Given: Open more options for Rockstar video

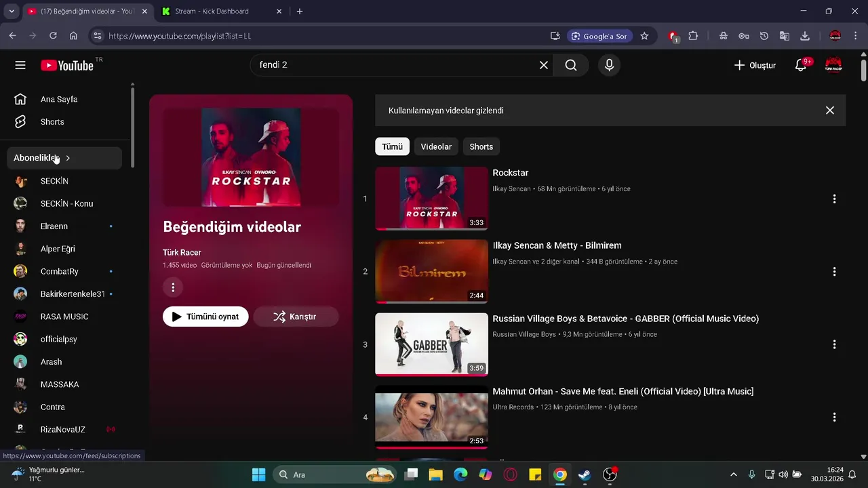Looking at the screenshot, I should tap(834, 199).
